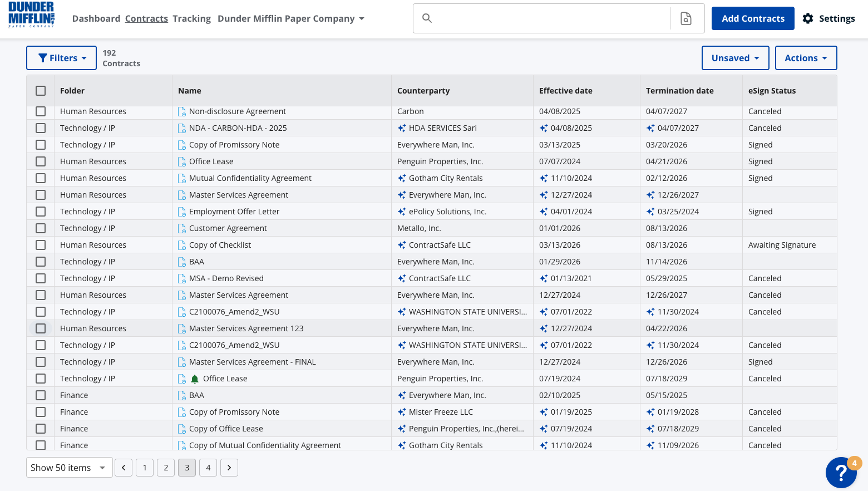Open the help question mark bubble
The width and height of the screenshot is (868, 491).
(841, 473)
